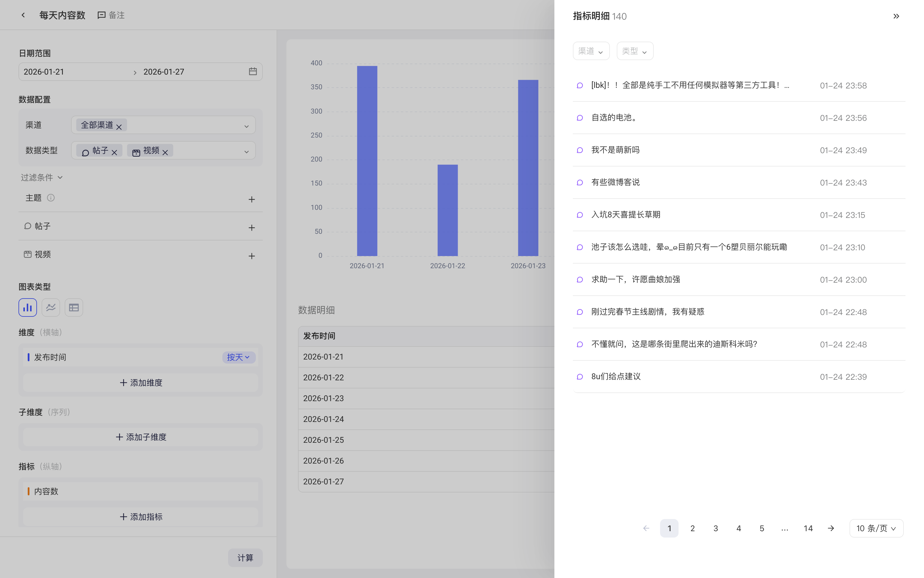Open post 自选的电池。
The width and height of the screenshot is (924, 578).
coord(739,118)
